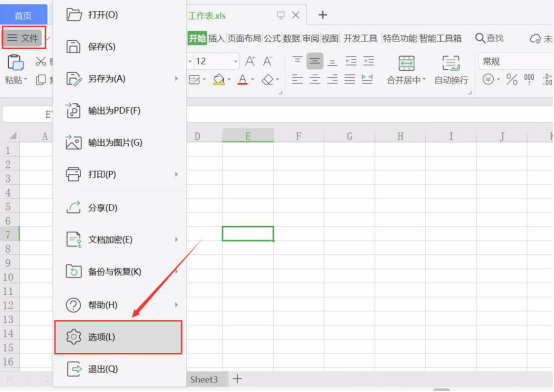Click the top align icon
Screen dimensions: 554x392
(x=297, y=60)
